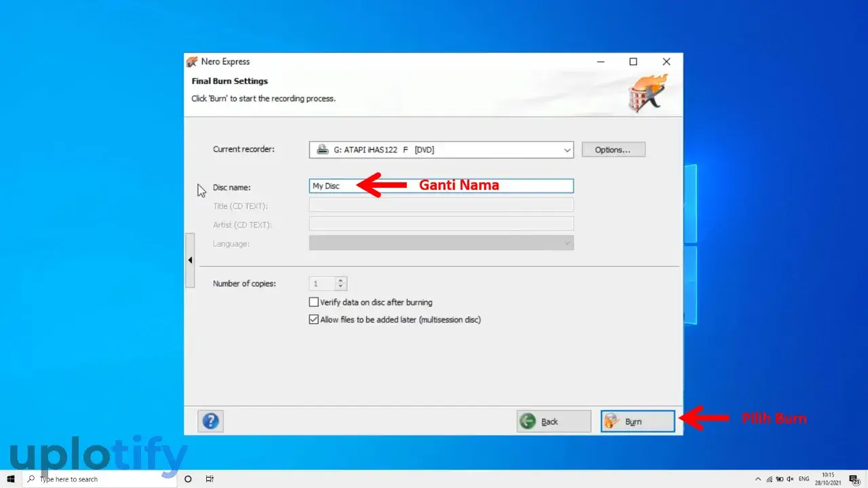Increase the number of copies

[x=341, y=281]
